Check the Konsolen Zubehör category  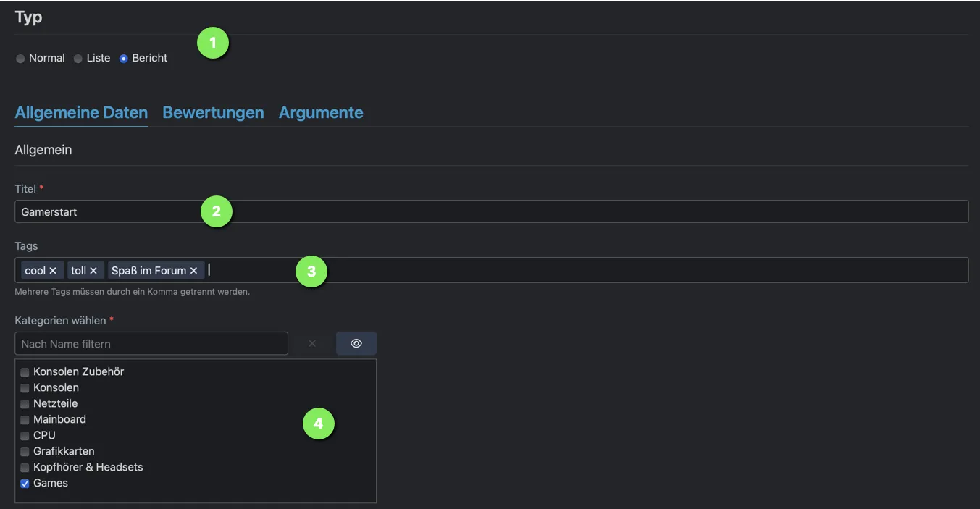(x=25, y=372)
